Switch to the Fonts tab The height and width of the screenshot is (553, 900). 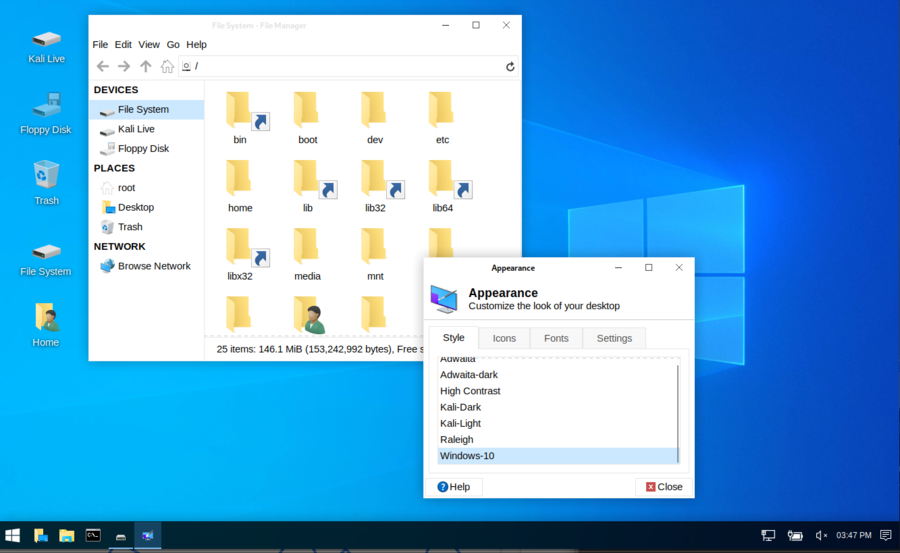point(556,338)
